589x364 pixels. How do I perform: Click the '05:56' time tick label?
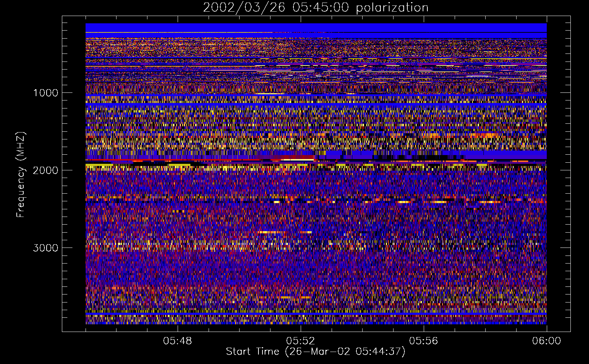click(423, 341)
